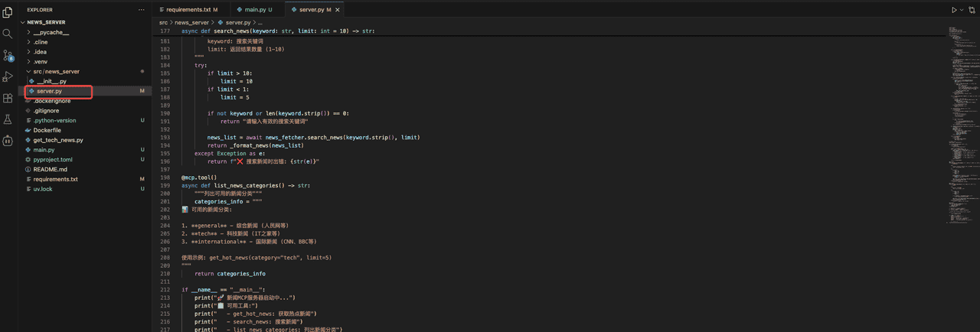980x332 pixels.
Task: Click the Open Changes compare icon
Action: click(x=972, y=10)
